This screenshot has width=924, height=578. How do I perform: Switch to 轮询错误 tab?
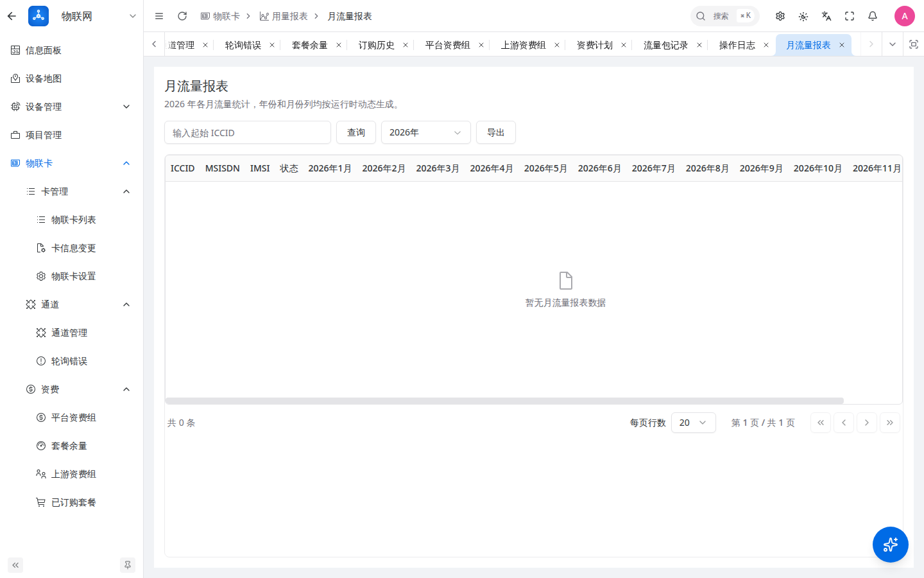click(x=243, y=45)
